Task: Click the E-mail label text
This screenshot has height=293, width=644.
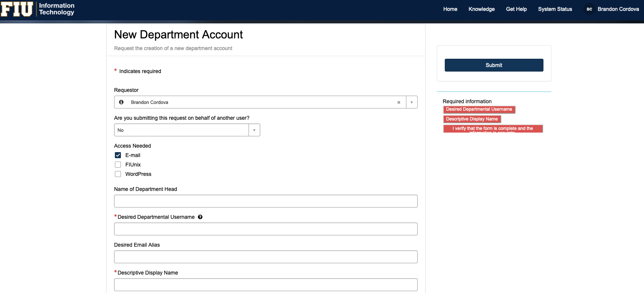Action: pos(133,155)
